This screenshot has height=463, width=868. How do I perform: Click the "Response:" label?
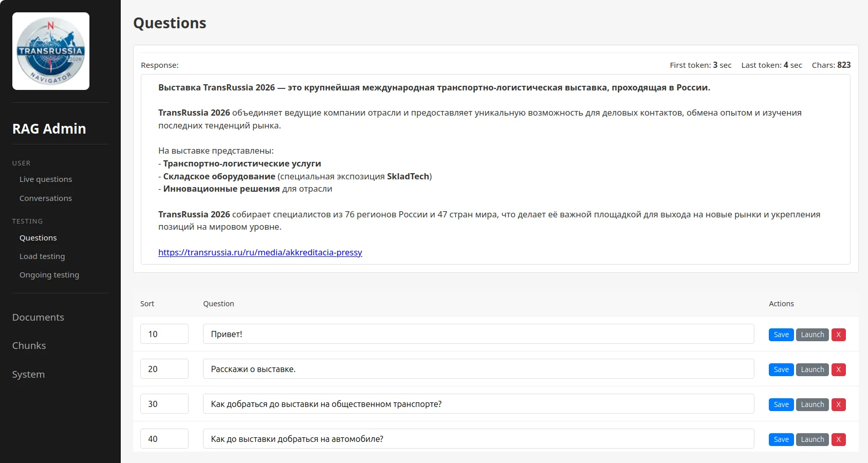click(x=160, y=65)
